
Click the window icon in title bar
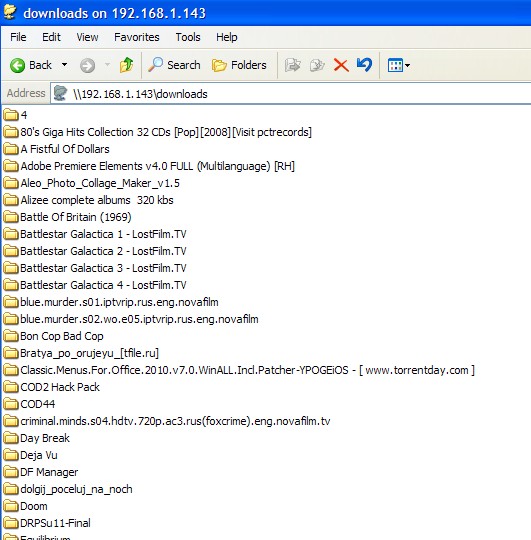coord(10,12)
